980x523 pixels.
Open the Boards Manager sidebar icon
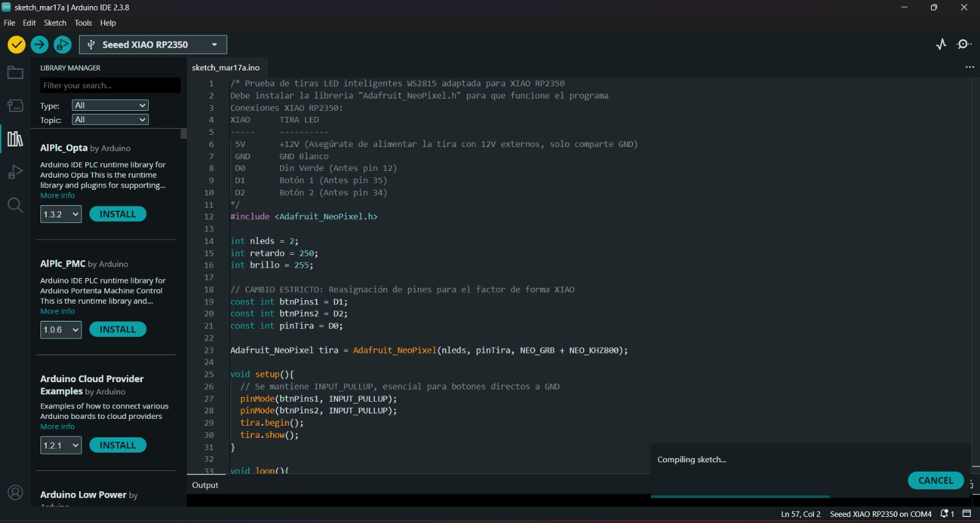15,105
